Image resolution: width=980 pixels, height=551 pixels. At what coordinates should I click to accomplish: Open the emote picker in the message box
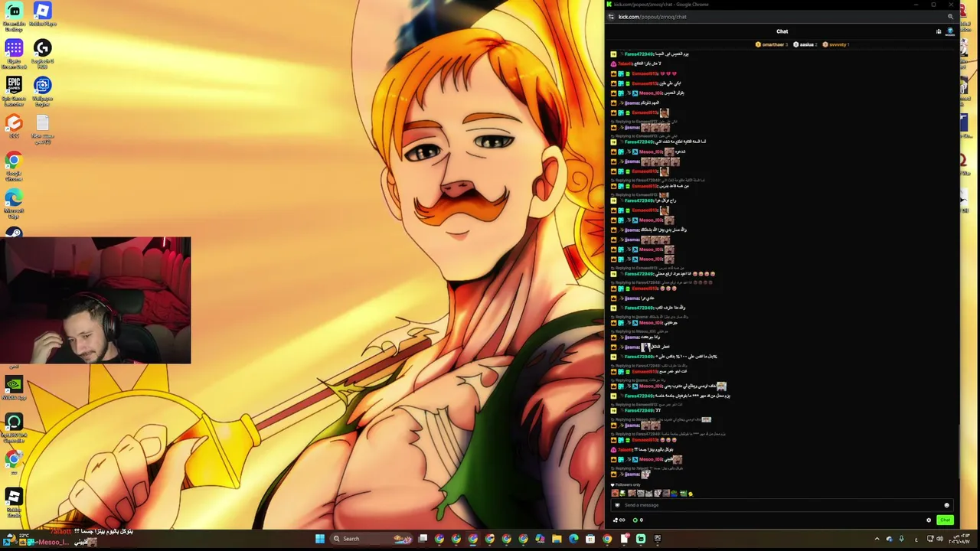tap(946, 505)
